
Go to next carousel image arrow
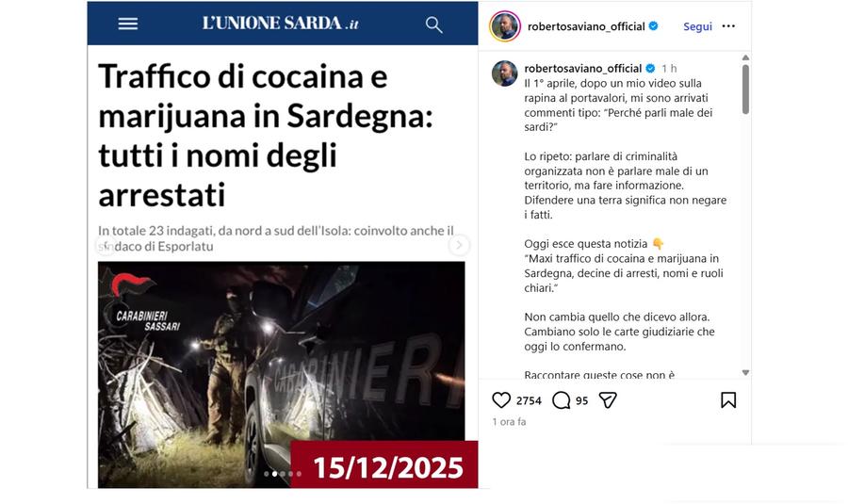[459, 245]
